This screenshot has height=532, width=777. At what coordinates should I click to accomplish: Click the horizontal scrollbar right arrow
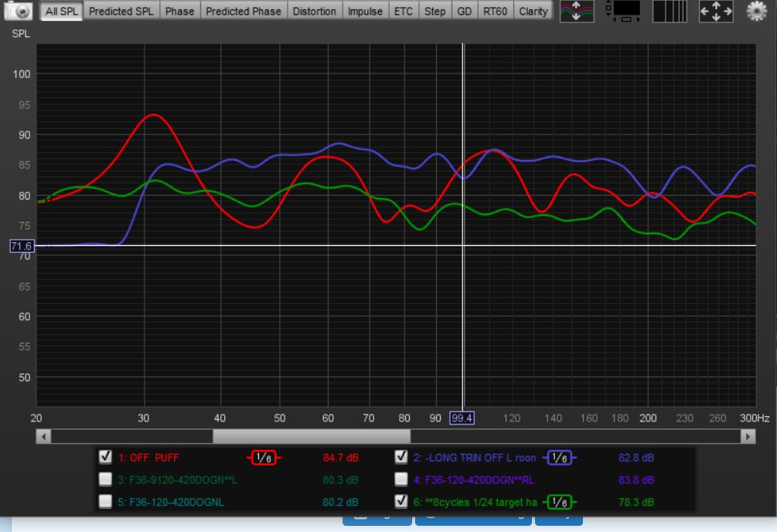point(748,437)
